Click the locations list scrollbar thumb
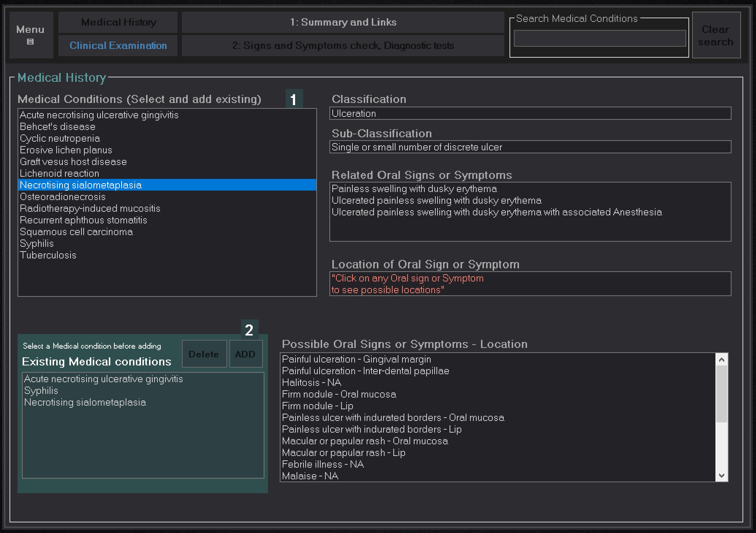756x533 pixels. (721, 394)
